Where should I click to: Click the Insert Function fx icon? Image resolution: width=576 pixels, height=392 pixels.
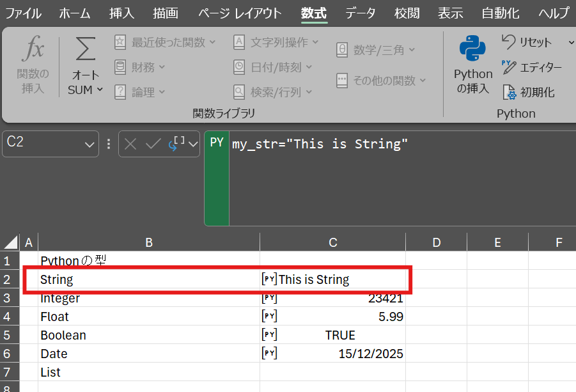(33, 48)
